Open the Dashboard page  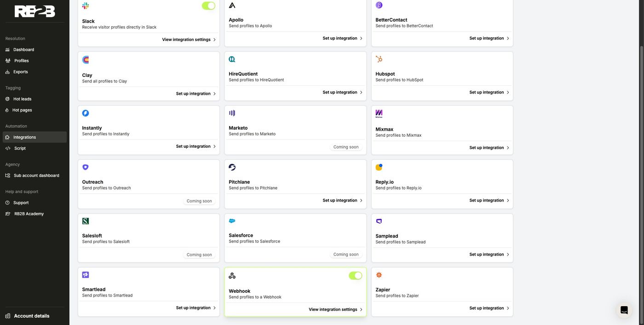click(x=34, y=50)
